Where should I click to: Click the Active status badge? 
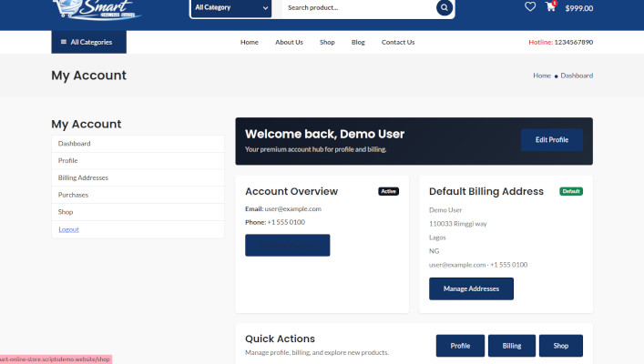click(x=388, y=191)
